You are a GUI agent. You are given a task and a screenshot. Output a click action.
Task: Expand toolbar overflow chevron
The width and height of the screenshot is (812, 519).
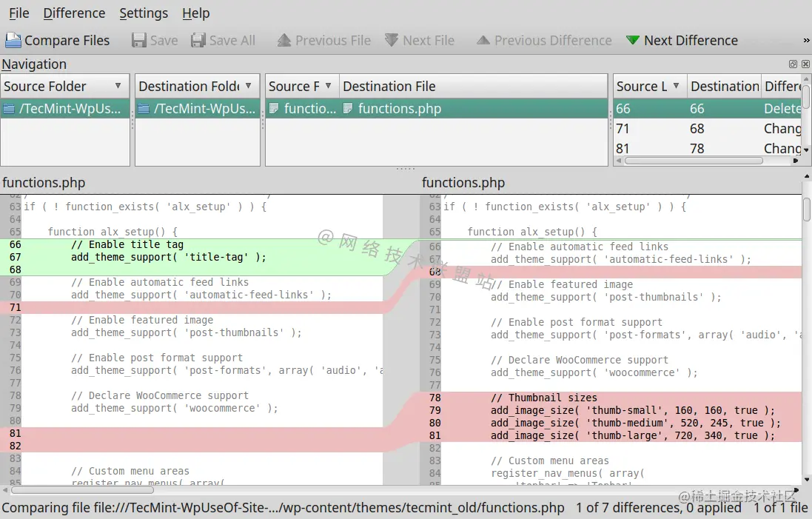(806, 41)
